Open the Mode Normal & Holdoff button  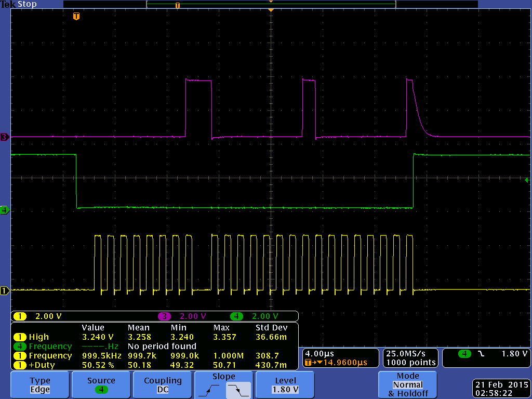407,385
